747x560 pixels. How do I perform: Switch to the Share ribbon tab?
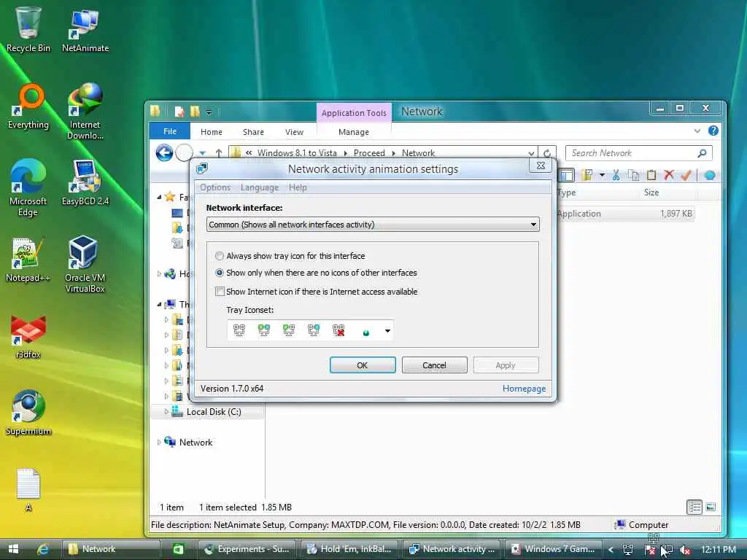coord(253,132)
